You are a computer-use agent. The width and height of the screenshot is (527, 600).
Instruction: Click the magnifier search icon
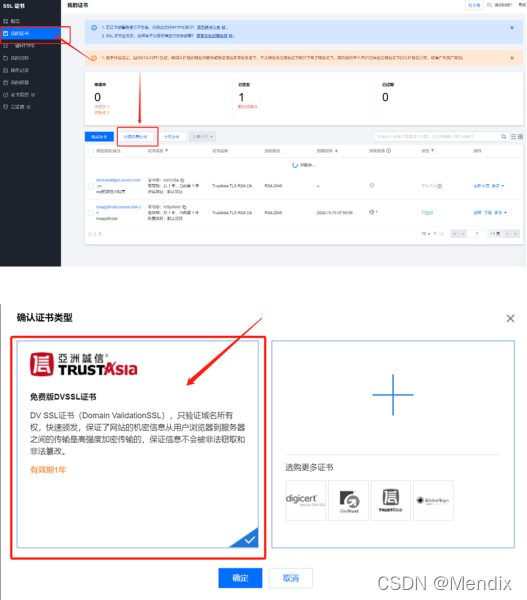[504, 137]
